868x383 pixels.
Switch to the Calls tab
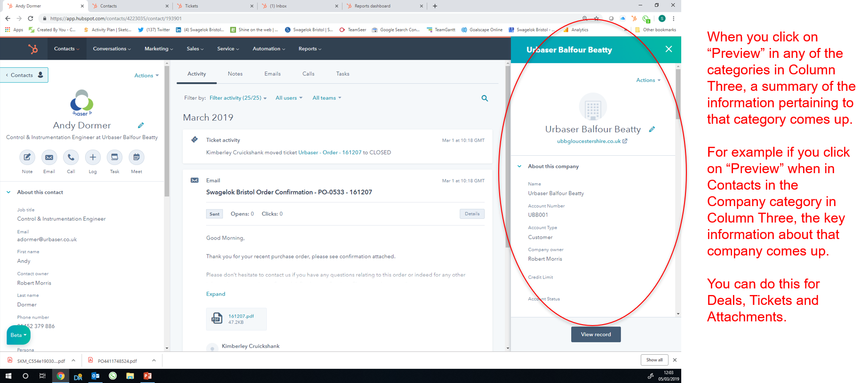coord(309,74)
